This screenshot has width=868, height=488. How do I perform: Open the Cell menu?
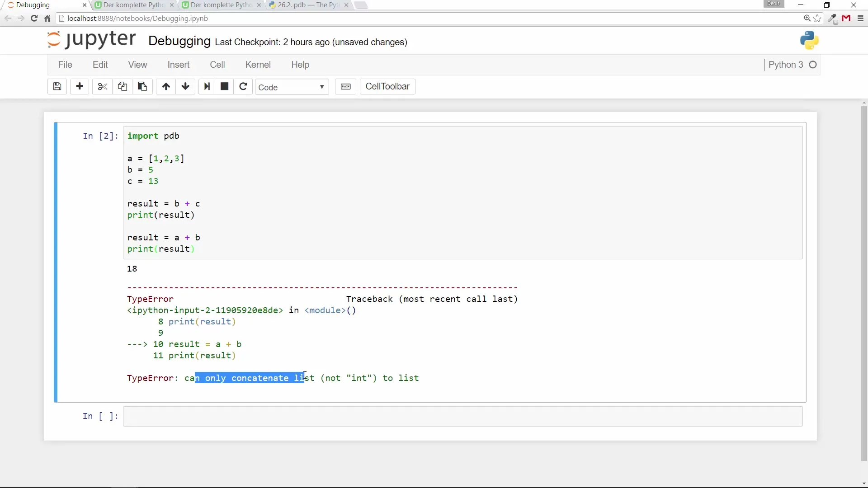[217, 65]
